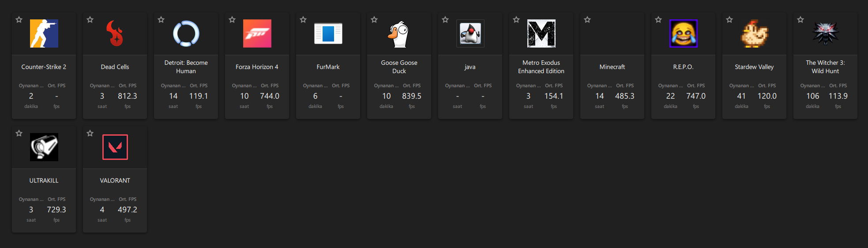868x248 pixels.
Task: Click the Forza Horizon 4 icon
Action: click(x=257, y=33)
